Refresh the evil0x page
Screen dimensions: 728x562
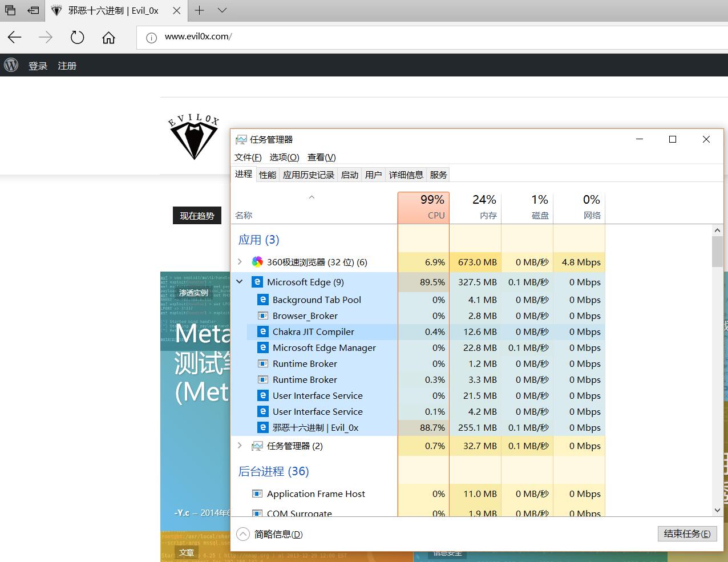click(77, 38)
